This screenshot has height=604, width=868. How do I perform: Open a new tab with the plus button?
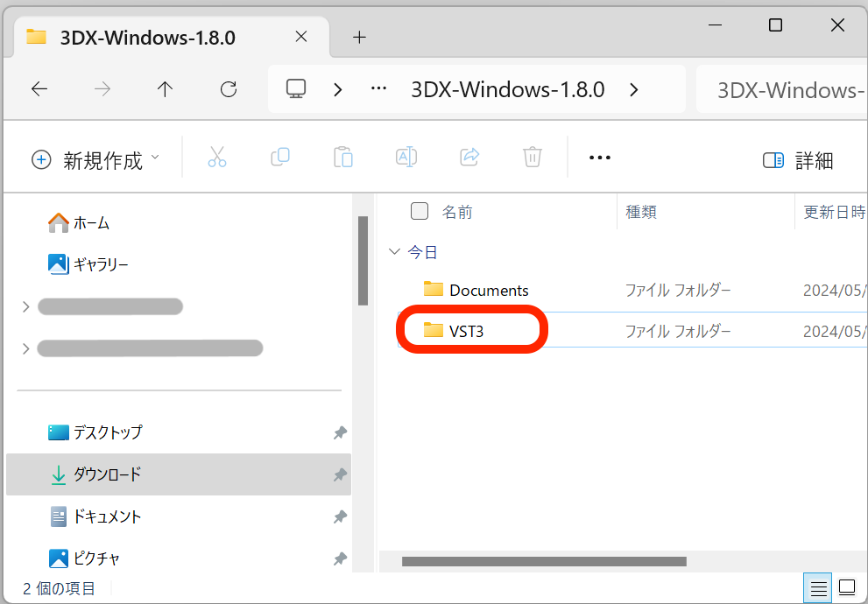pyautogui.click(x=359, y=37)
